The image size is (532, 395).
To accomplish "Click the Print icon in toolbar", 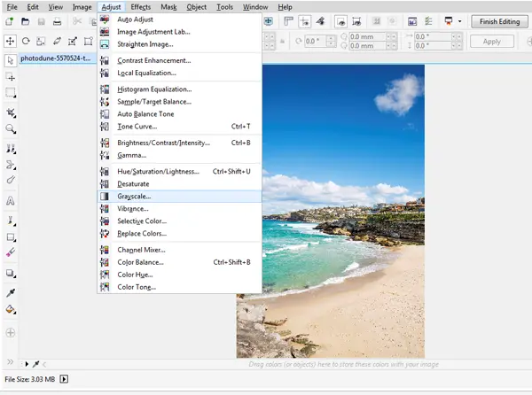I will pyautogui.click(x=57, y=21).
